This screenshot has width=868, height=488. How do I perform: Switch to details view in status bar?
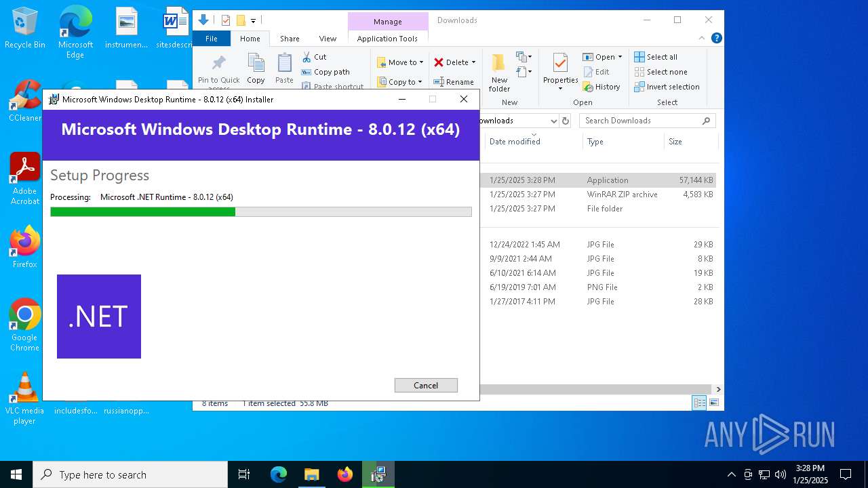coord(699,403)
